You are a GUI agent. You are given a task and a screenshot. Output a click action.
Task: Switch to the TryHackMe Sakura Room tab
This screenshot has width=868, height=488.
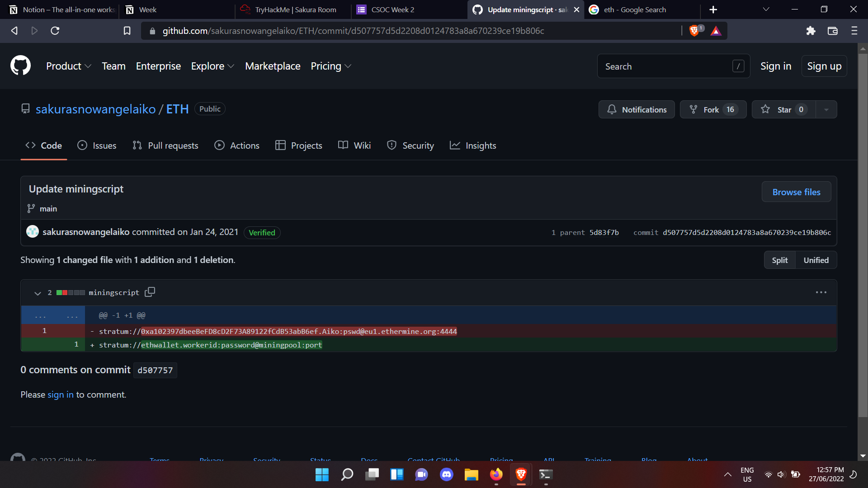(293, 9)
